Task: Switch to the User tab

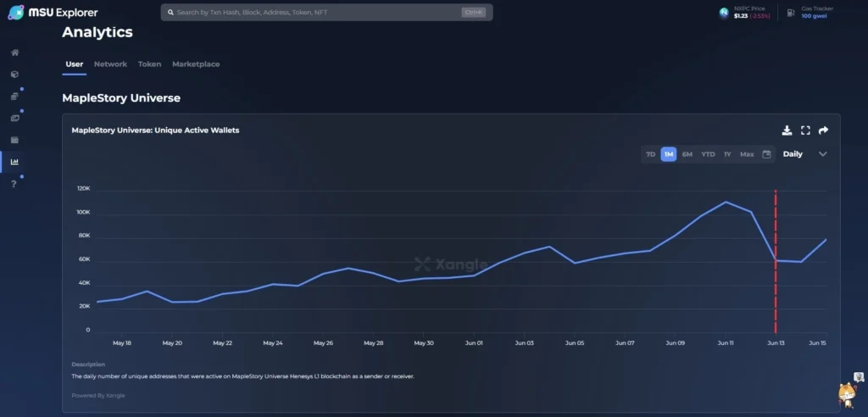Action: tap(75, 64)
